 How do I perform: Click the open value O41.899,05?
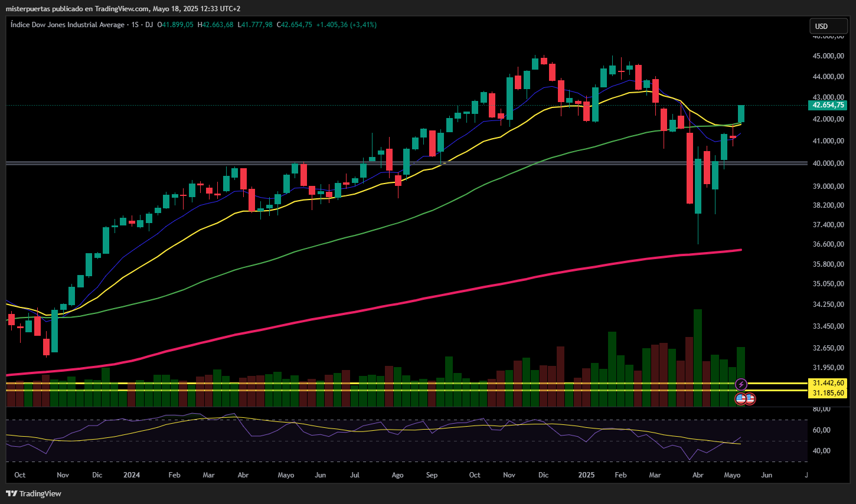coord(175,25)
